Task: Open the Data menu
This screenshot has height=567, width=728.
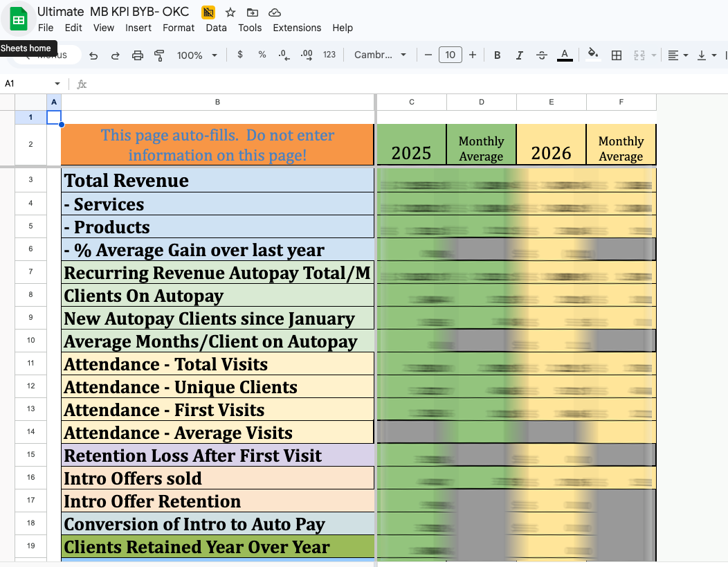Action: pyautogui.click(x=216, y=28)
